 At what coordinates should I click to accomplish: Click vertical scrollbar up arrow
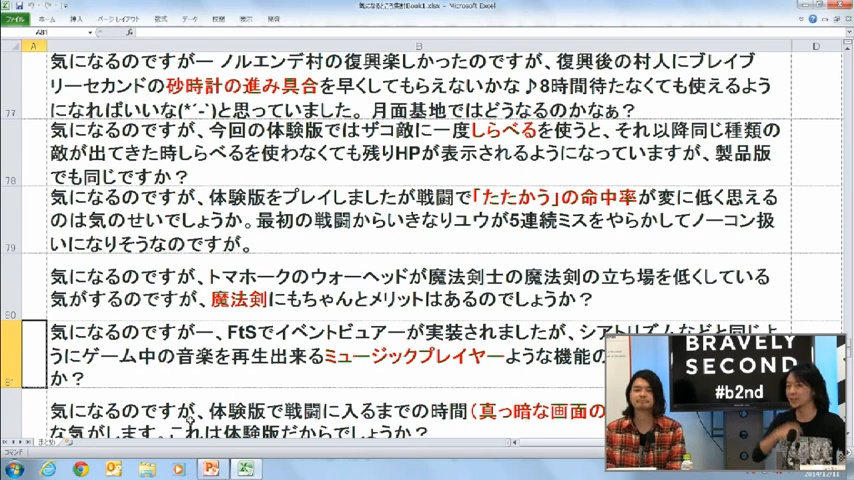pos(849,48)
